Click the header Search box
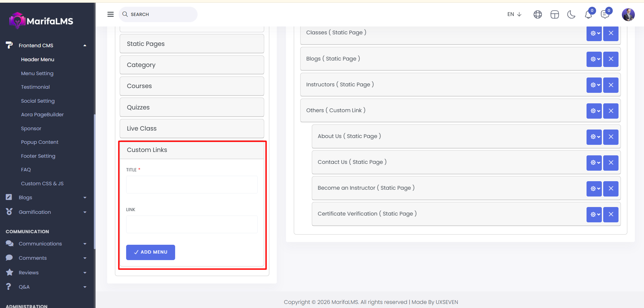The height and width of the screenshot is (308, 644). pyautogui.click(x=158, y=14)
